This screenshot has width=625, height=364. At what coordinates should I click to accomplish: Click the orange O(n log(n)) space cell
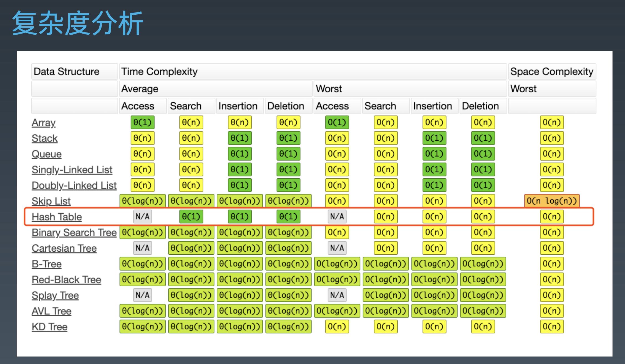(x=551, y=201)
